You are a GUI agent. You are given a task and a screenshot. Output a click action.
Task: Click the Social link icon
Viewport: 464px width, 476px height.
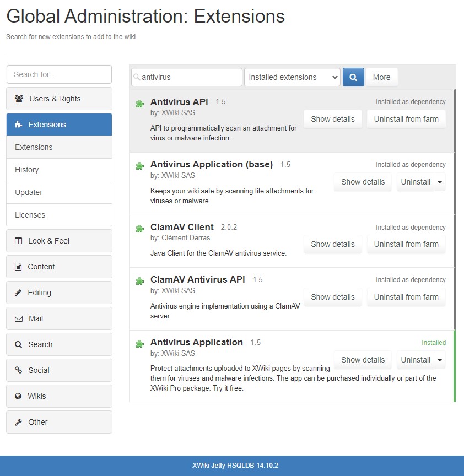click(x=19, y=370)
